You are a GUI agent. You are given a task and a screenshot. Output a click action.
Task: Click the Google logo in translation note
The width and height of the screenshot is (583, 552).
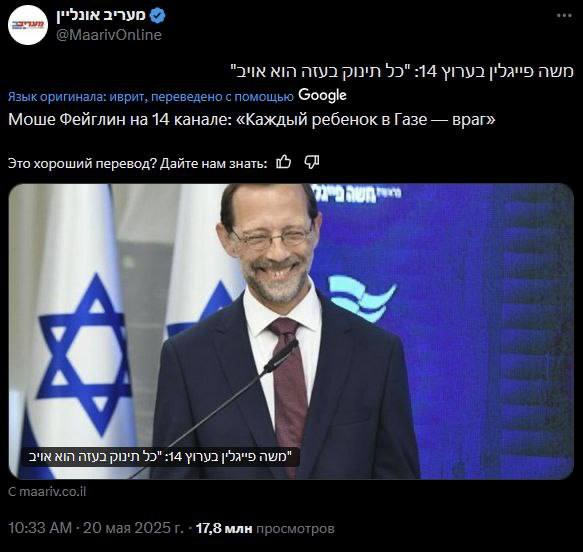pyautogui.click(x=322, y=96)
